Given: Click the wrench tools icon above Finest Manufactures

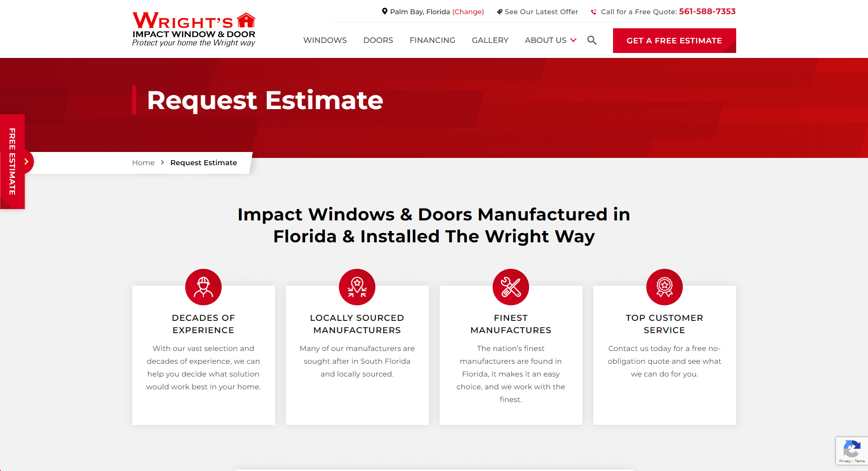Looking at the screenshot, I should tap(511, 287).
